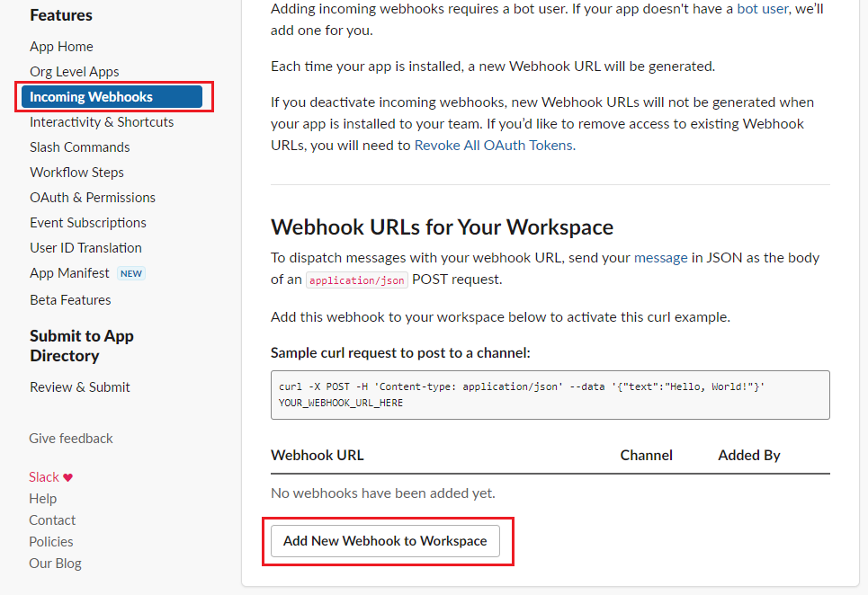Screen dimensions: 868x595
Task: Open the Contact footer link
Action: coord(52,520)
